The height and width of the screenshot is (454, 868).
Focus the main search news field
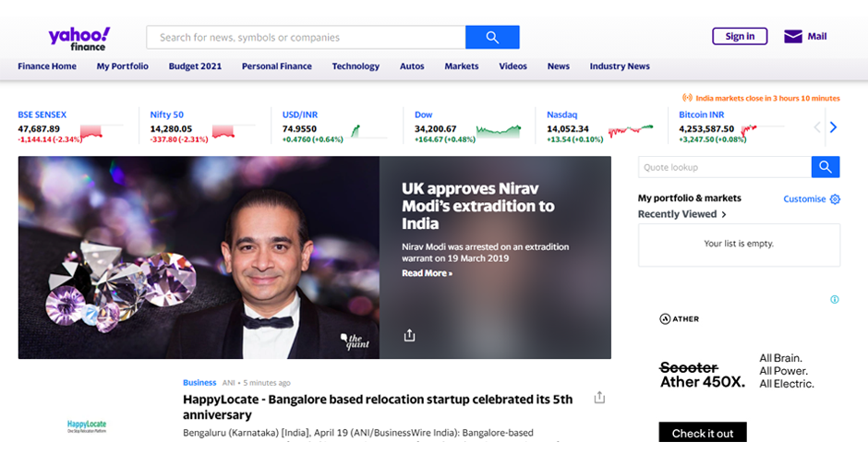(307, 37)
